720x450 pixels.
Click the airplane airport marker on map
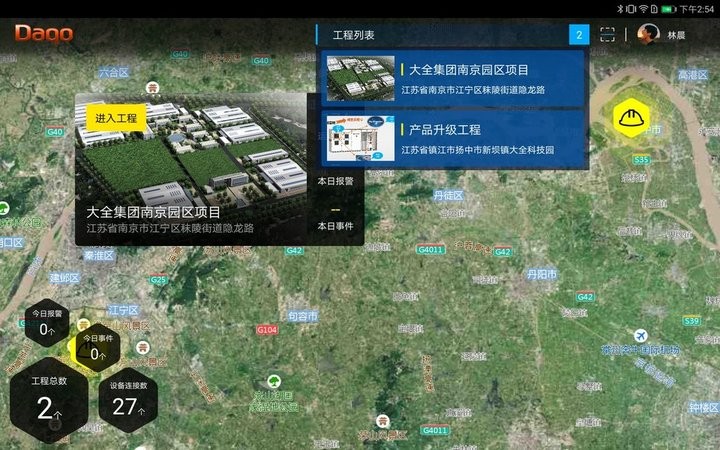[641, 335]
